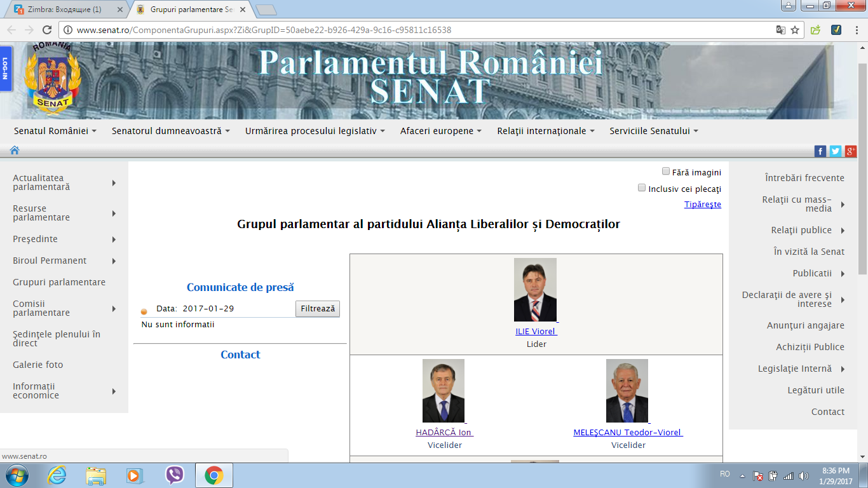Image resolution: width=868 pixels, height=488 pixels.
Task: Bookmark this page with the star icon
Action: (795, 30)
